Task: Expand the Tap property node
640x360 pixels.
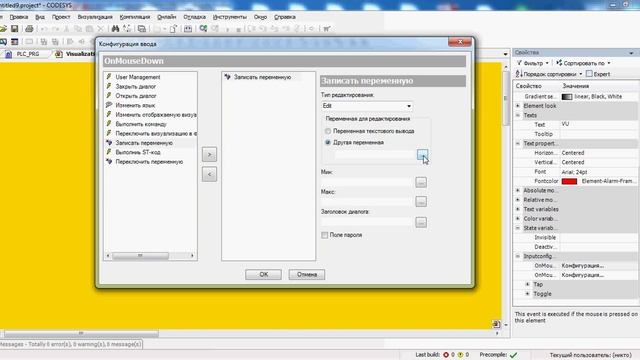Action: 527,284
